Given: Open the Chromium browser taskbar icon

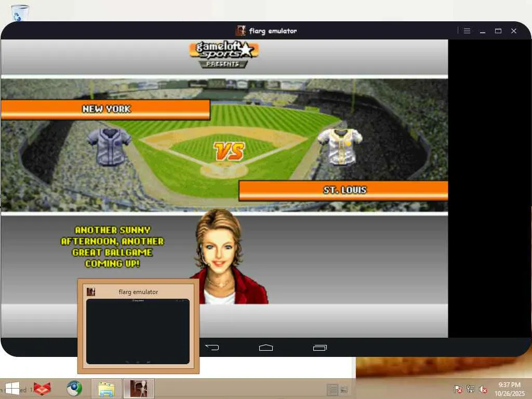Looking at the screenshot, I should (74, 389).
